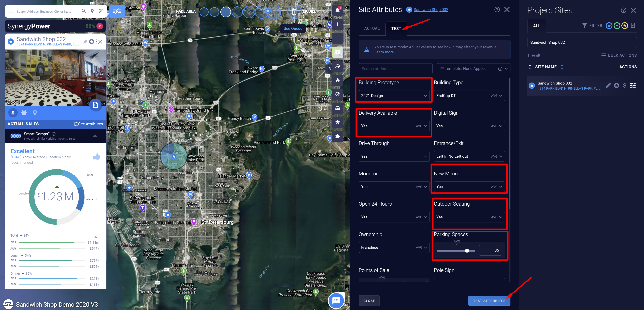Screen dimensions: 644x310
Task: Open the hamburger menu in search bar
Action: tap(11, 11)
